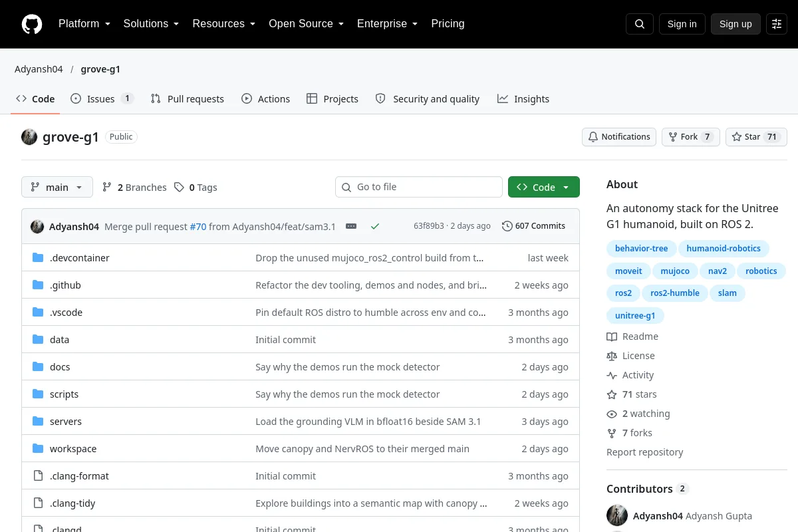Viewport: 798px width, 532px height.
Task: Star the repository with the Star button
Action: click(756, 137)
